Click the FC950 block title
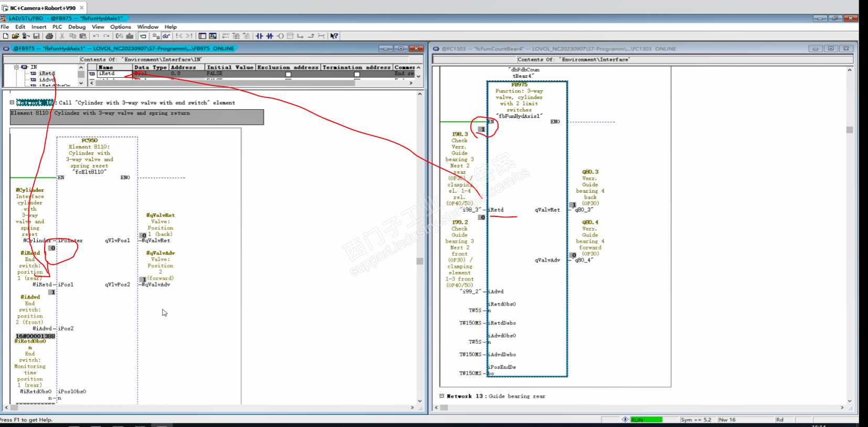This screenshot has height=427, width=868. 90,140
